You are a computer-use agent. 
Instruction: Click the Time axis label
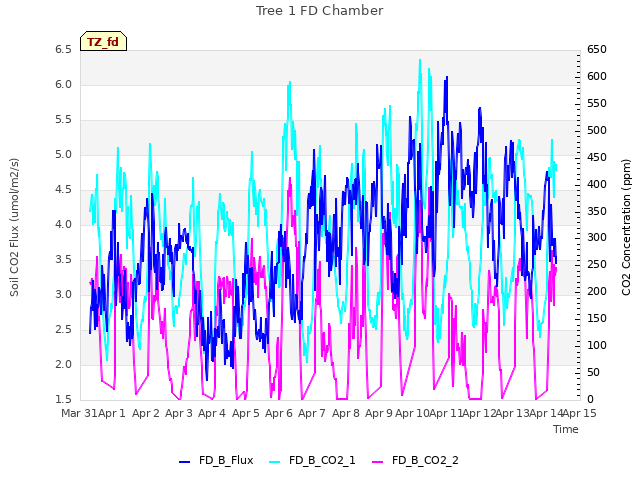[x=566, y=429]
